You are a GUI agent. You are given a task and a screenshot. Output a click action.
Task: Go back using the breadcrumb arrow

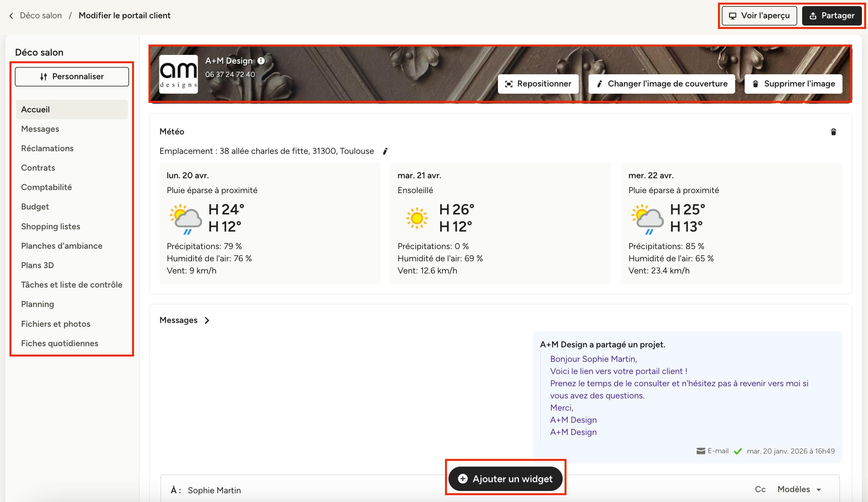tap(11, 16)
